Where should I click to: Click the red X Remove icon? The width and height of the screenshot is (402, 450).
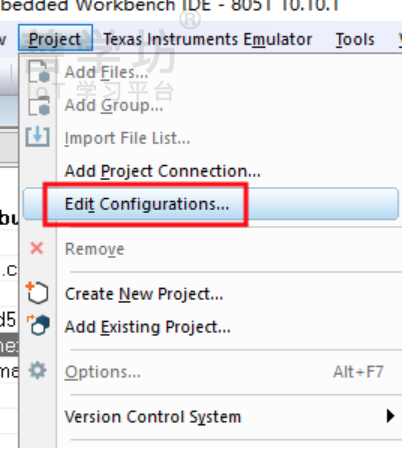pos(37,248)
